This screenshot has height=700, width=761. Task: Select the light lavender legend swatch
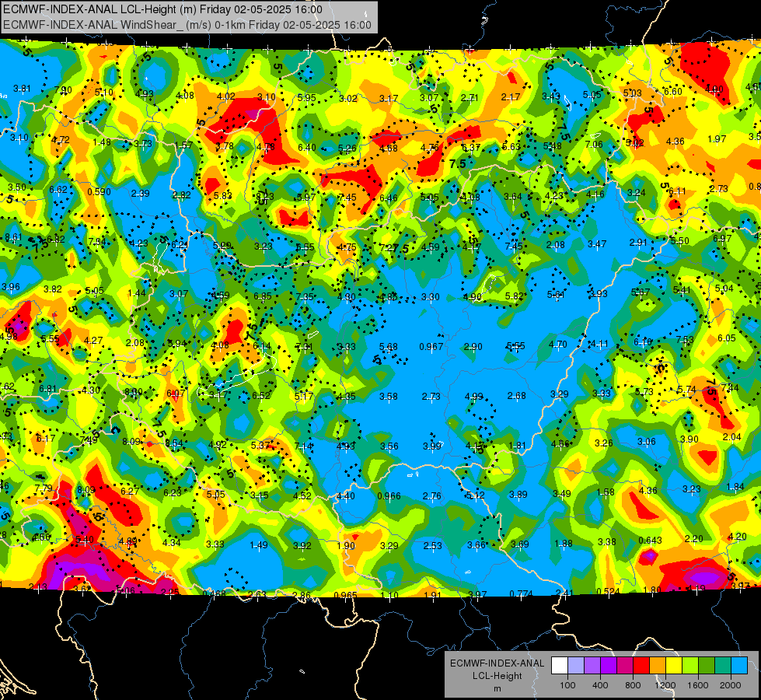[x=576, y=666]
